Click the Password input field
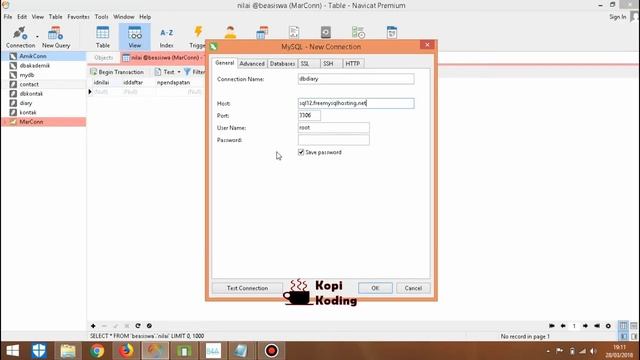Image resolution: width=640 pixels, height=360 pixels. [x=333, y=140]
